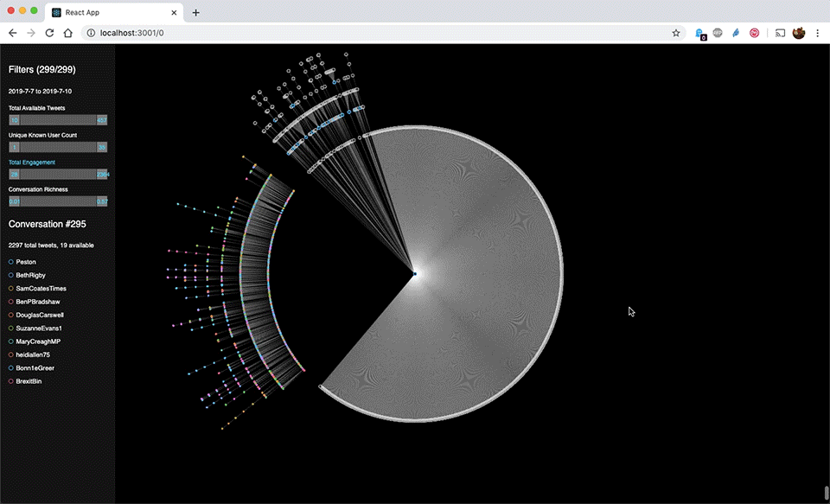Reload the React App page
Image resolution: width=830 pixels, height=504 pixels.
[49, 32]
